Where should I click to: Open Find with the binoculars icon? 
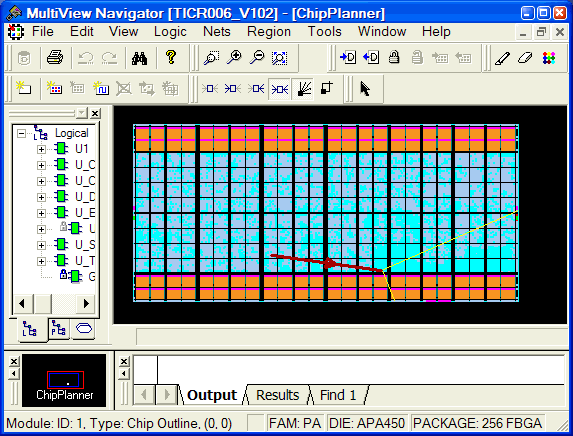pos(139,58)
